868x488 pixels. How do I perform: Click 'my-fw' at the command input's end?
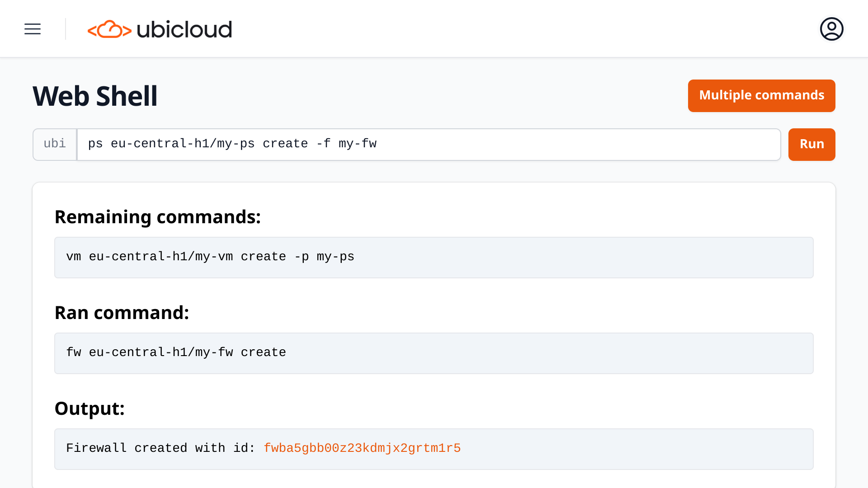point(357,144)
